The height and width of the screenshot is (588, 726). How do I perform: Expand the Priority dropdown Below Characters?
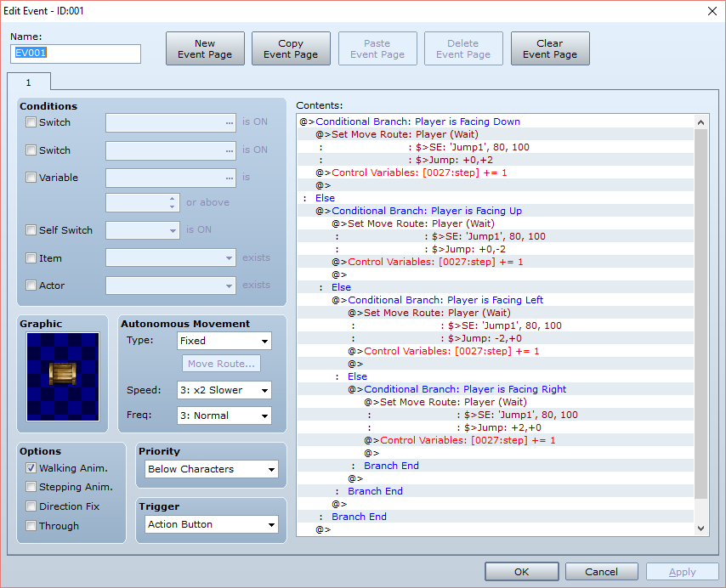point(212,469)
